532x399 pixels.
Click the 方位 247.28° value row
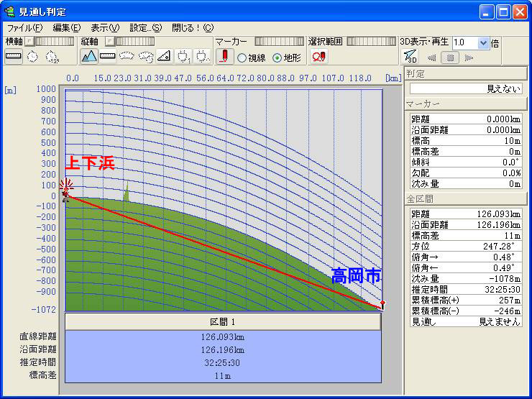coord(466,246)
